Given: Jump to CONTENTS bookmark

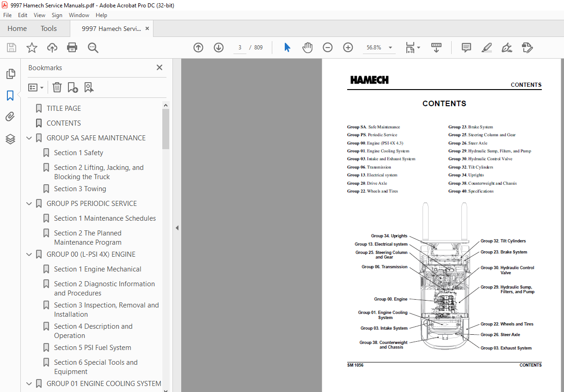Looking at the screenshot, I should click(x=64, y=123).
